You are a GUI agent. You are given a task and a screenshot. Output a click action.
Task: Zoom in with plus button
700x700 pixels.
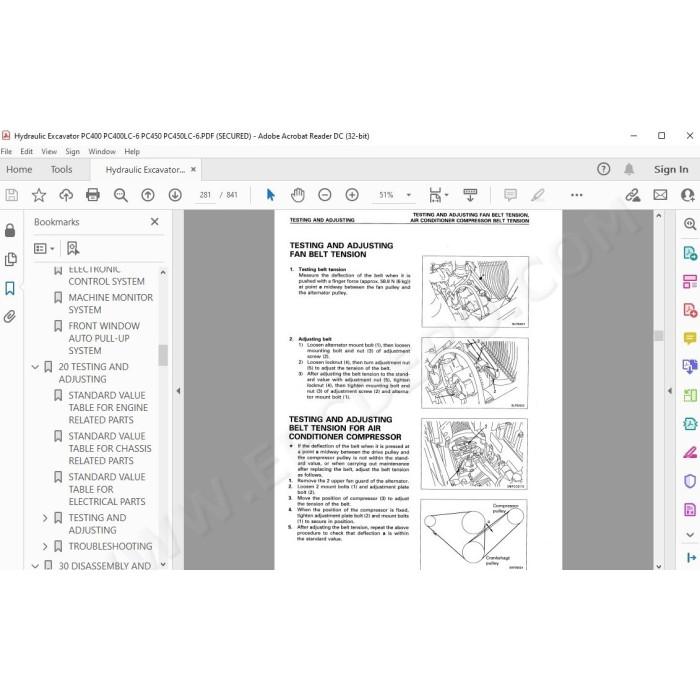352,195
